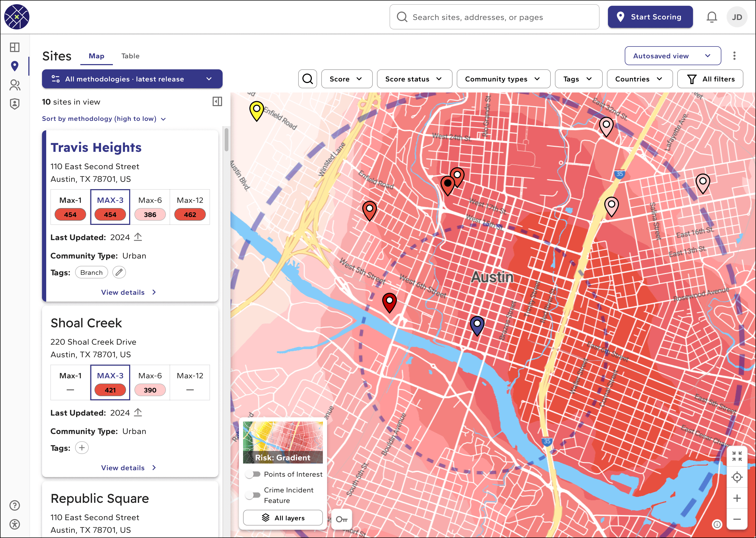756x538 pixels.
Task: Open the Travis Heights site title
Action: pos(96,147)
